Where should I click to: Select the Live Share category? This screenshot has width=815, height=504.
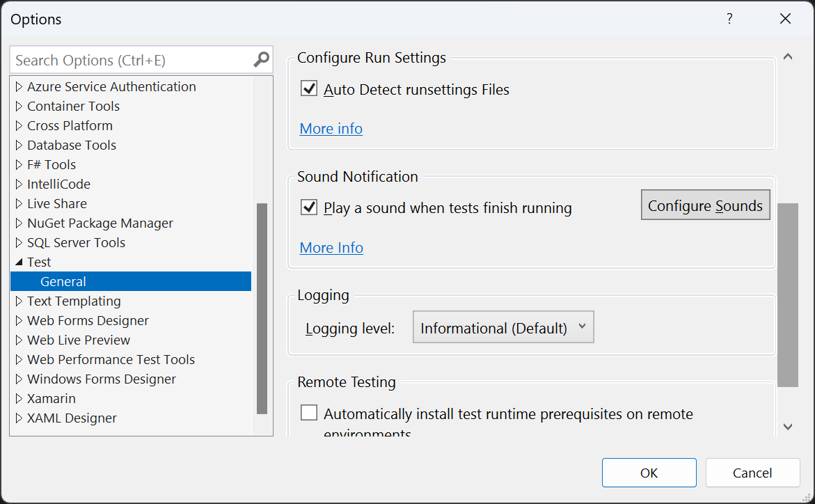click(56, 203)
